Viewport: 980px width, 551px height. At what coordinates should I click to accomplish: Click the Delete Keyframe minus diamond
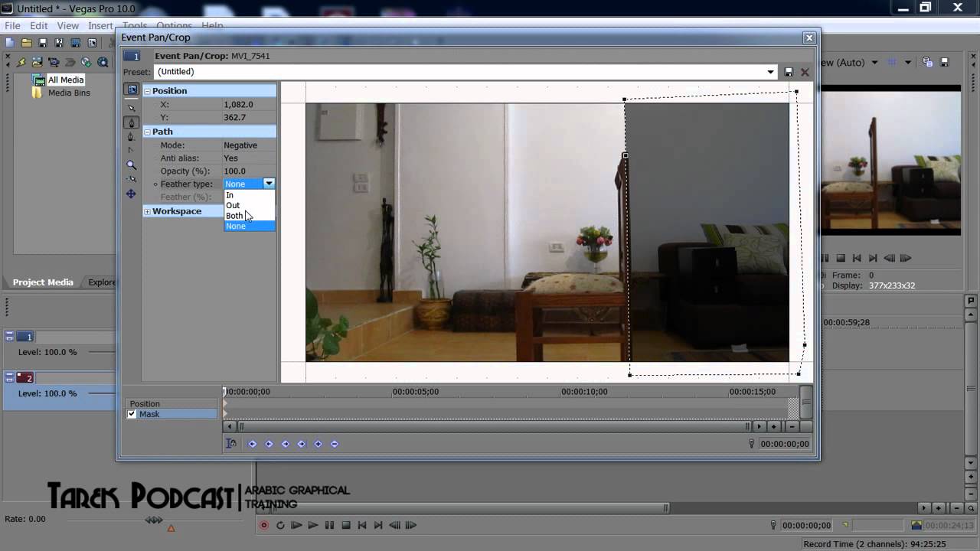pos(335,444)
